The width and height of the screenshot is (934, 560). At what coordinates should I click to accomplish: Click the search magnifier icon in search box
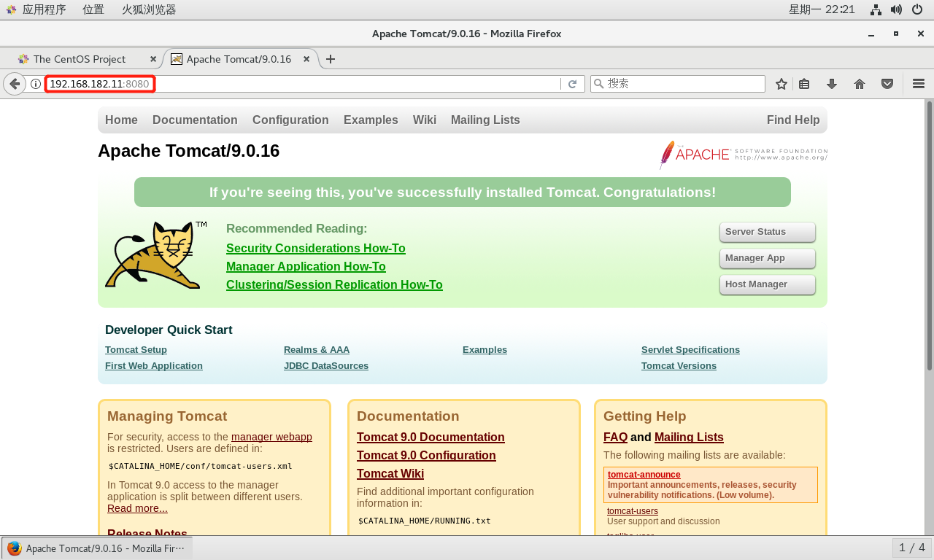pyautogui.click(x=599, y=84)
